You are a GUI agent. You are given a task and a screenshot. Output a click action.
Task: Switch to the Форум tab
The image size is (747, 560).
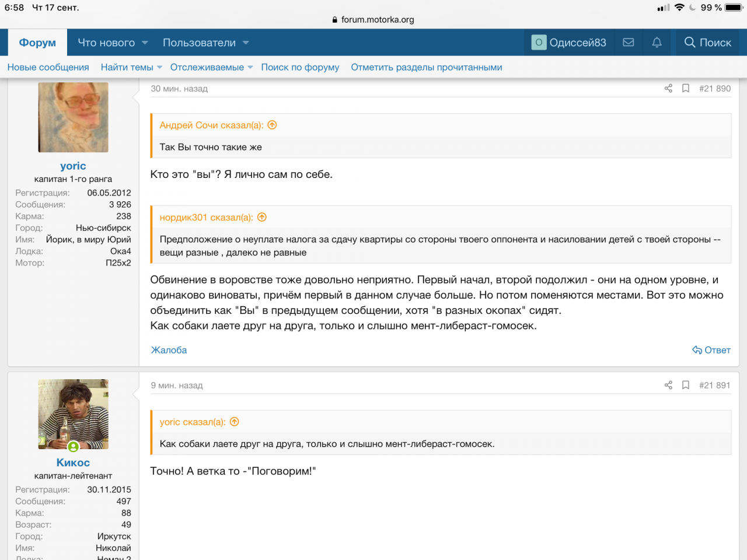pyautogui.click(x=37, y=43)
